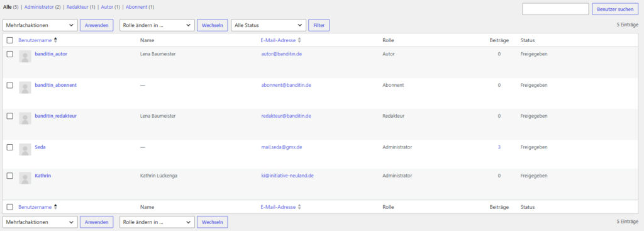Check the box for banditin_abonnent
The height and width of the screenshot is (231, 644).
pos(10,85)
